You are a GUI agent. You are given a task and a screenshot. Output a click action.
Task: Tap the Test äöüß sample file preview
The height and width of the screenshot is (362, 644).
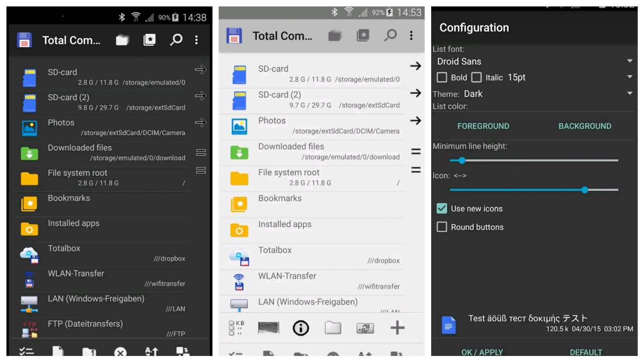[535, 324]
